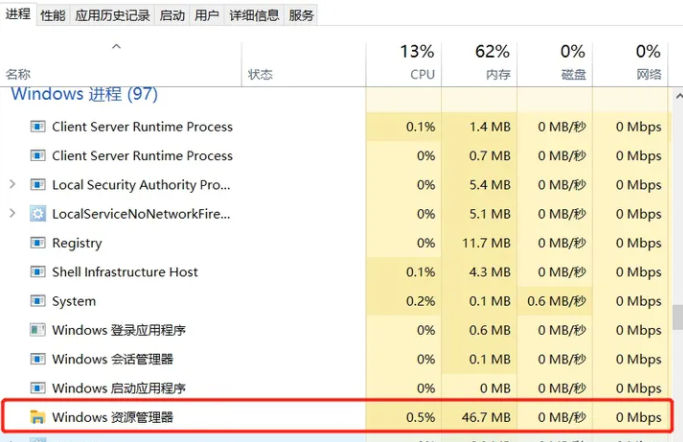This screenshot has height=442, width=683.
Task: Open the 应用历史记录 tab
Action: click(x=112, y=15)
